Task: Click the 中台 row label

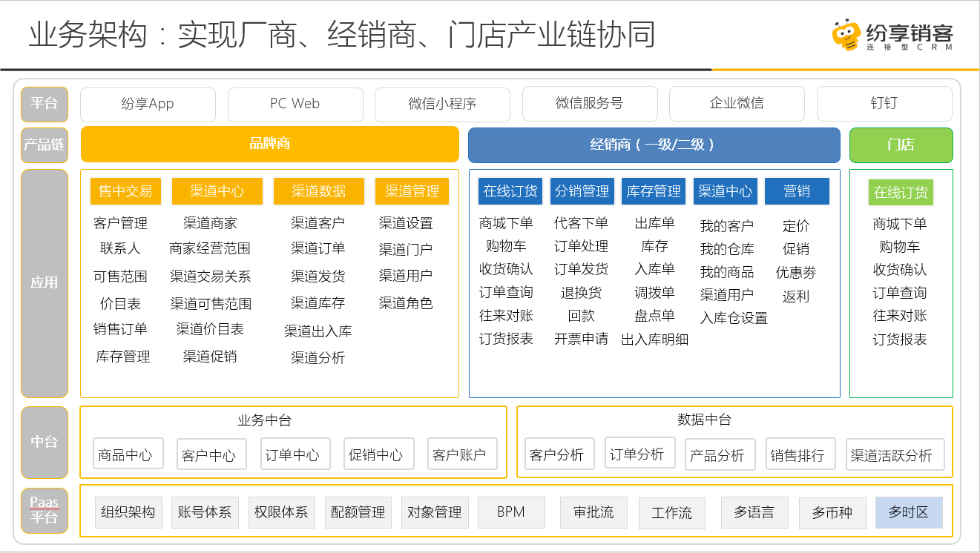Action: (45, 442)
